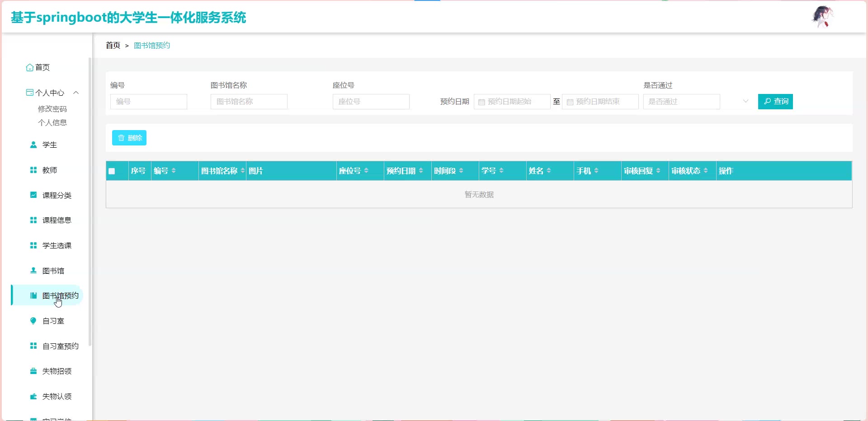Image resolution: width=868 pixels, height=421 pixels.
Task: Click the 失物招领 briefcase icon
Action: click(x=33, y=371)
